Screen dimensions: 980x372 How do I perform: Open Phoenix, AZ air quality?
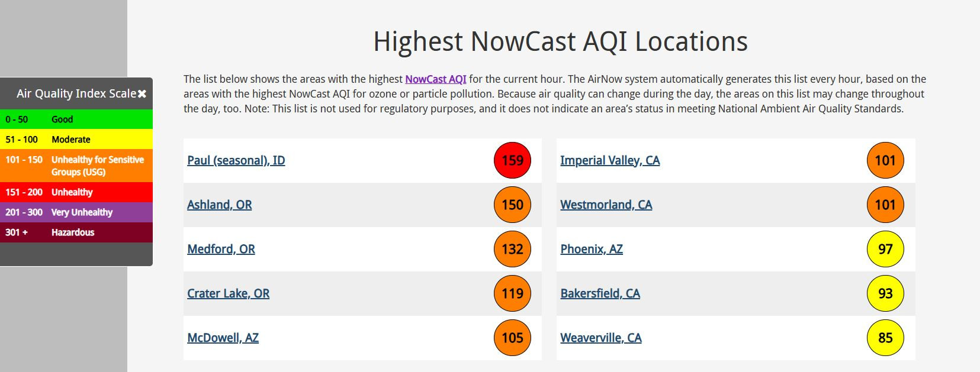[x=592, y=249]
